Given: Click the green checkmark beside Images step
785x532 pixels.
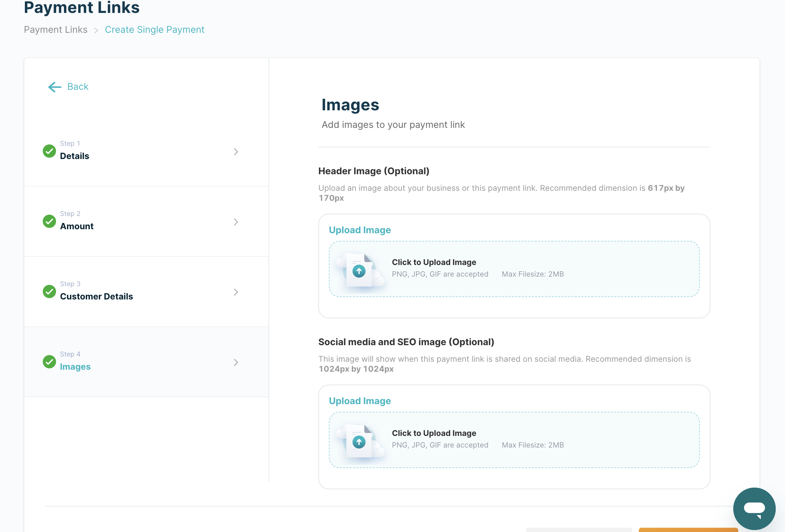Looking at the screenshot, I should pyautogui.click(x=49, y=362).
